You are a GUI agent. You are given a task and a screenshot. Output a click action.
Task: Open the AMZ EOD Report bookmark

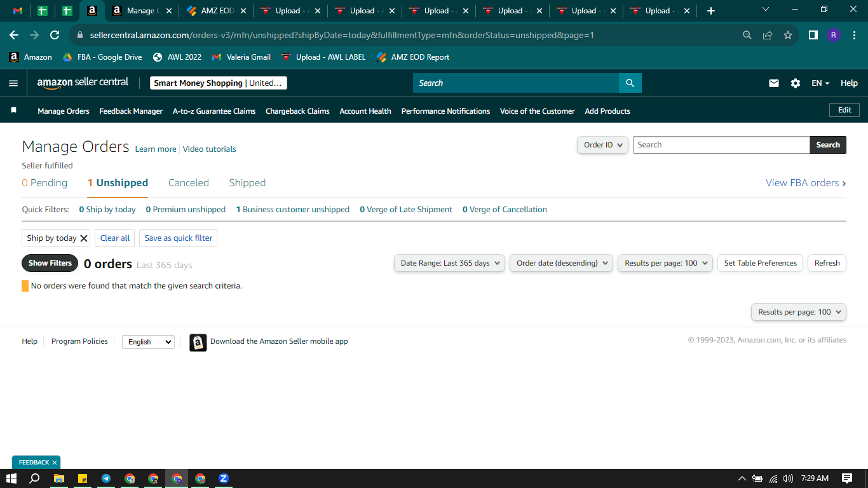(413, 57)
